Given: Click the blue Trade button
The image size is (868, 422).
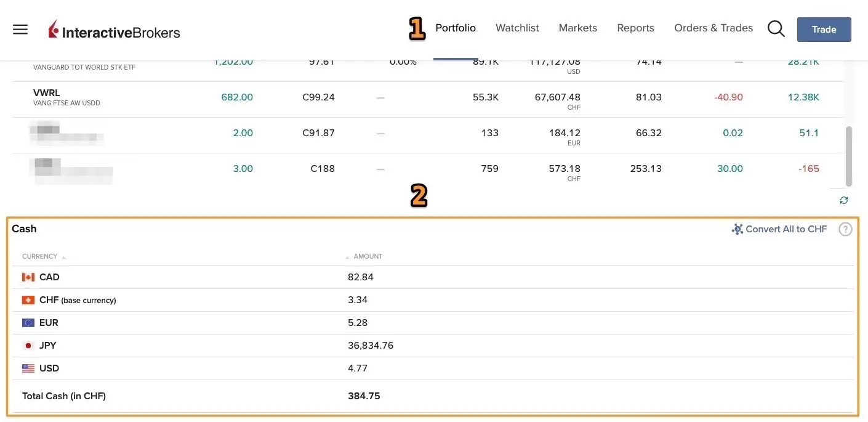Looking at the screenshot, I should 824,30.
